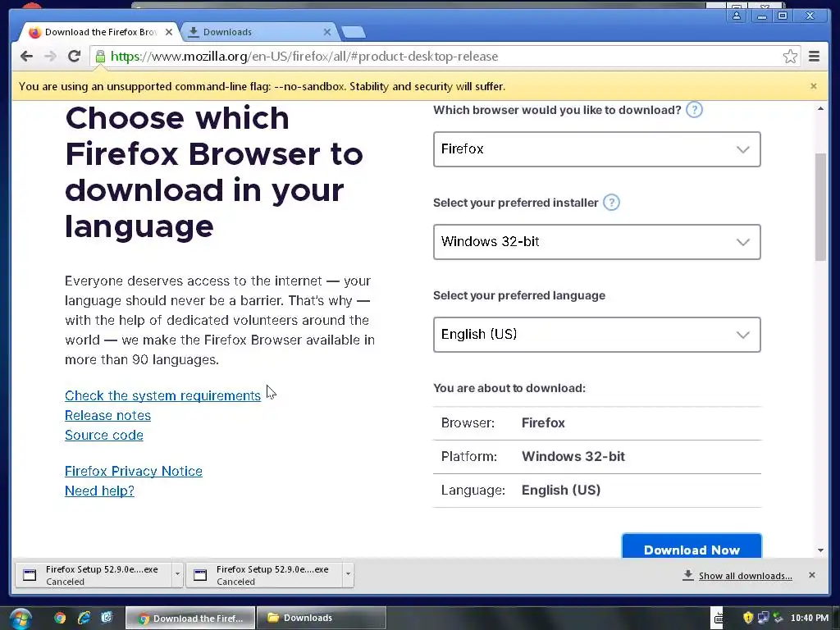The height and width of the screenshot is (630, 840).
Task: Click the second canceled Firefox Setup download
Action: coord(265,574)
